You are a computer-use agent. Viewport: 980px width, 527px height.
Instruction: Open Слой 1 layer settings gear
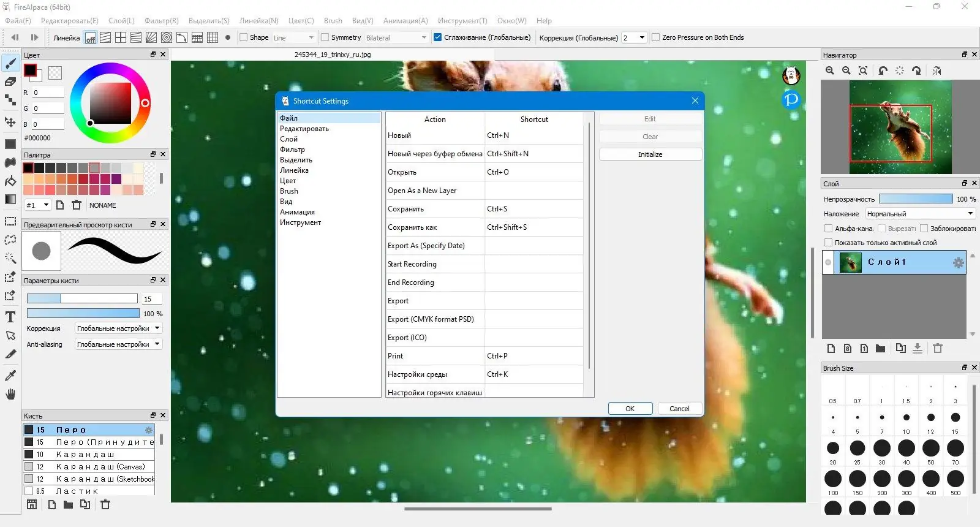pyautogui.click(x=959, y=263)
